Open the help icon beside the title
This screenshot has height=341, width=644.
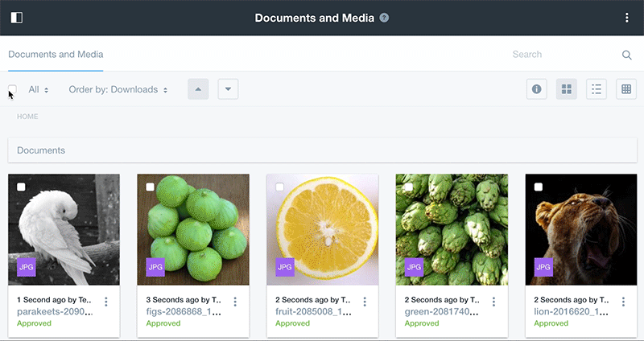coord(384,18)
